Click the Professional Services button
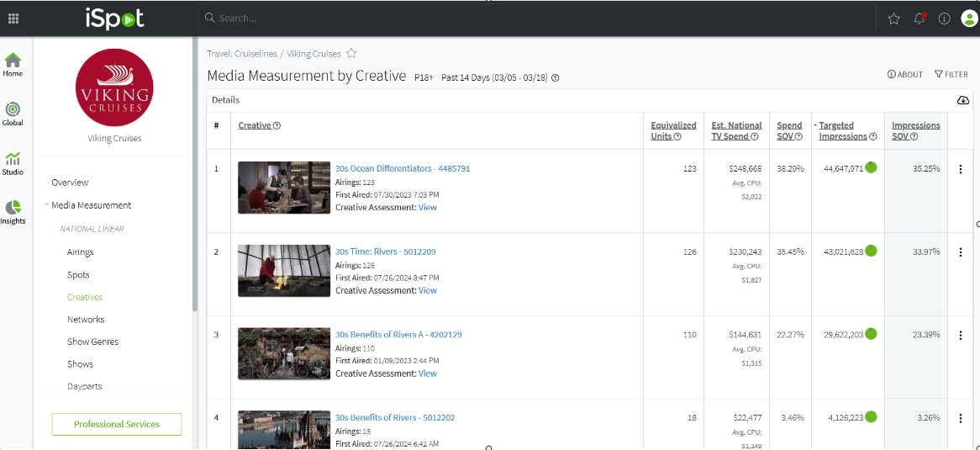 point(117,424)
